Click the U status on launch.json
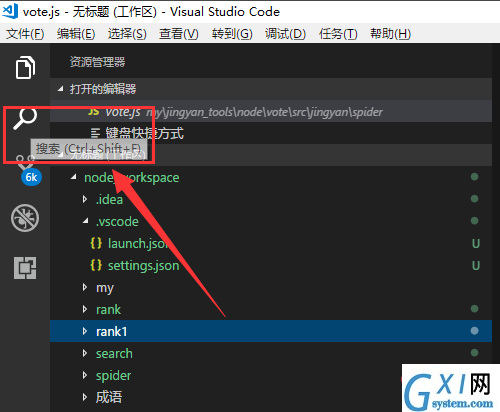Viewport: 500px width, 412px height. click(x=476, y=244)
